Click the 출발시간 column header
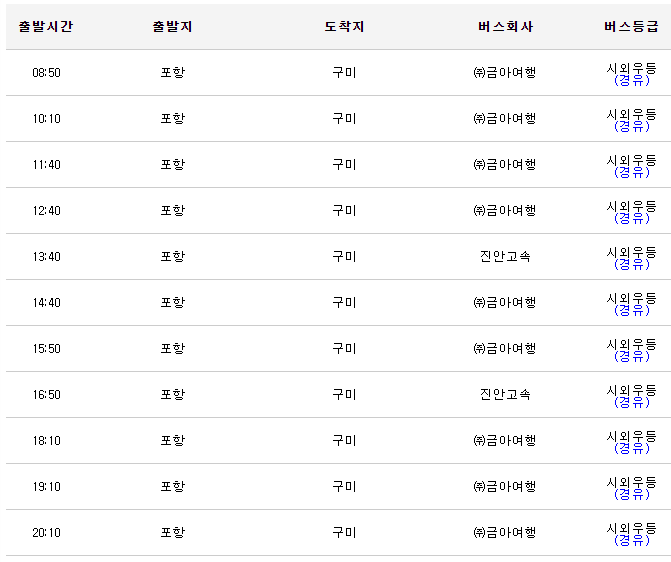Screen dimensions: 671x562 coord(46,27)
